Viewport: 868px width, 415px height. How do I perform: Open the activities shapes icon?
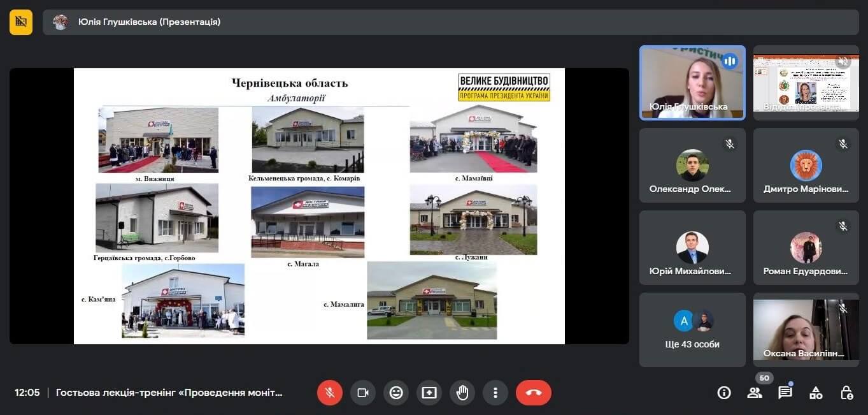pos(816,393)
